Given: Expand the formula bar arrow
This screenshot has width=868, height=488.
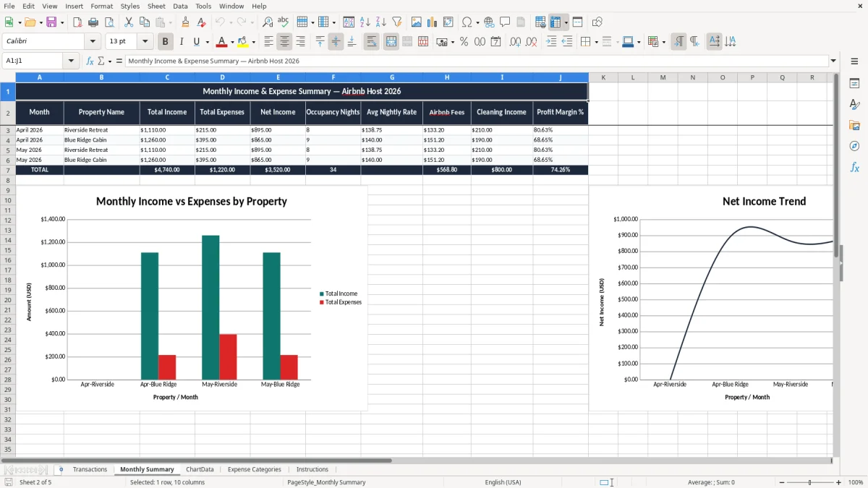Looking at the screenshot, I should (834, 61).
